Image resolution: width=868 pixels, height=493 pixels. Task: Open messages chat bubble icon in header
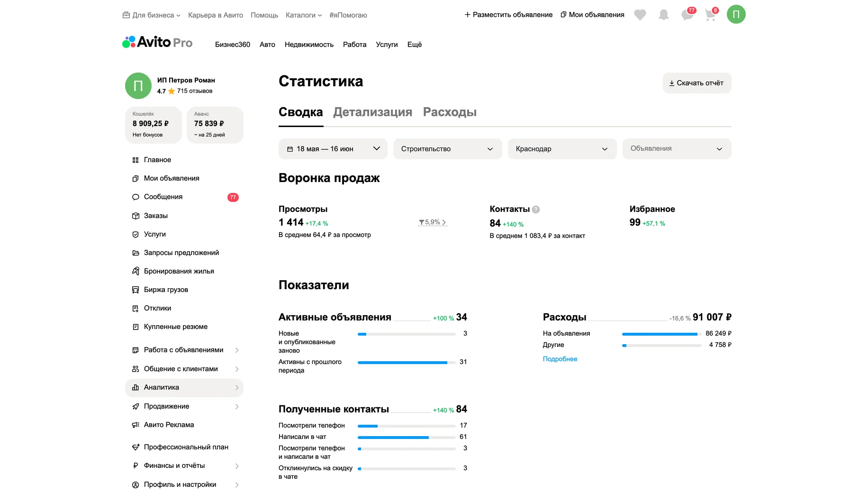[687, 15]
